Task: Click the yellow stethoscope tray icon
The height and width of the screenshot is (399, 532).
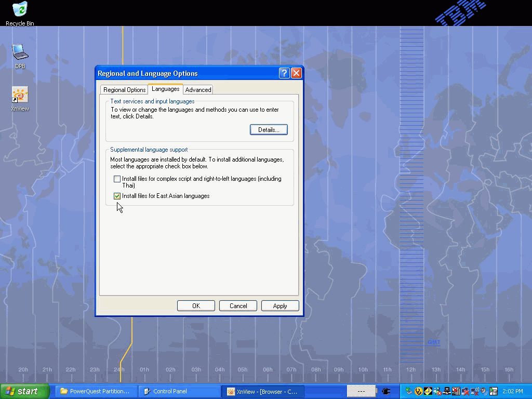Action: (x=418, y=391)
